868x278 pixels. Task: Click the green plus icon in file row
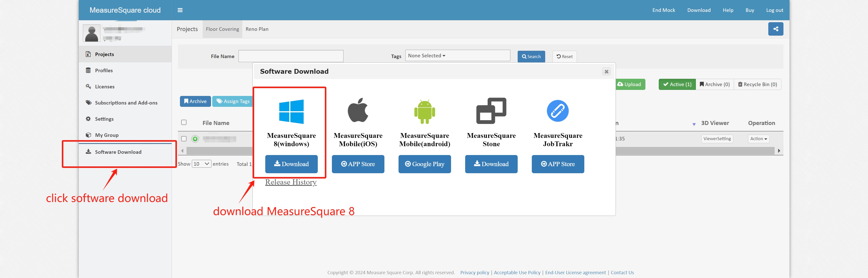[x=195, y=139]
